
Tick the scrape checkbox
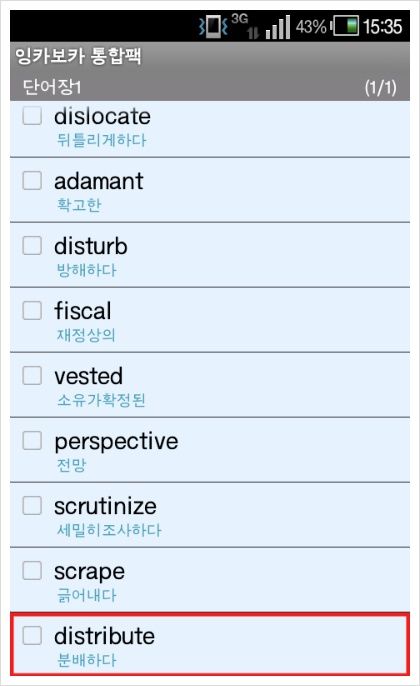32,570
